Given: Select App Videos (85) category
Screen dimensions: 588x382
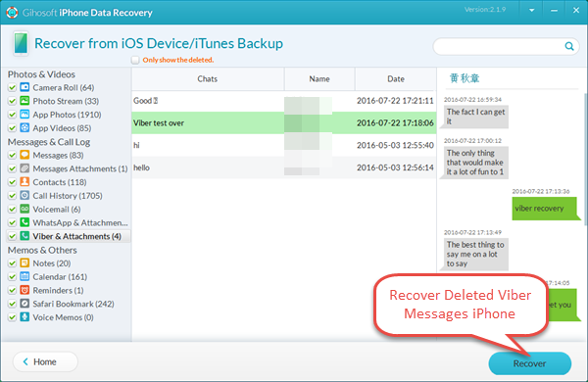Looking at the screenshot, I should (x=62, y=128).
